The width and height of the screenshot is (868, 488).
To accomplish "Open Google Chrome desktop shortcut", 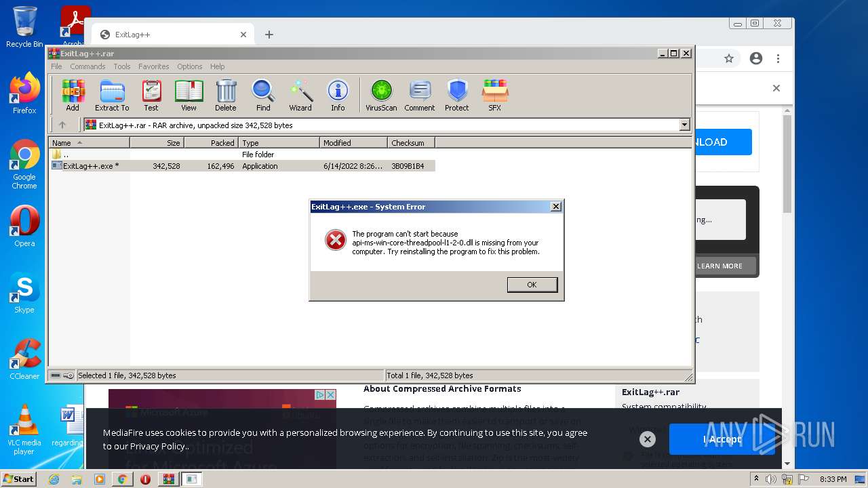I will click(24, 165).
